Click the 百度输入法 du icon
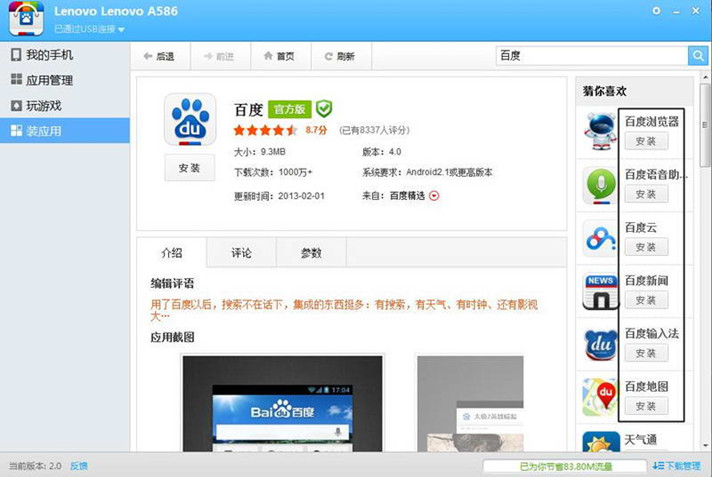This screenshot has height=477, width=712. coord(600,345)
